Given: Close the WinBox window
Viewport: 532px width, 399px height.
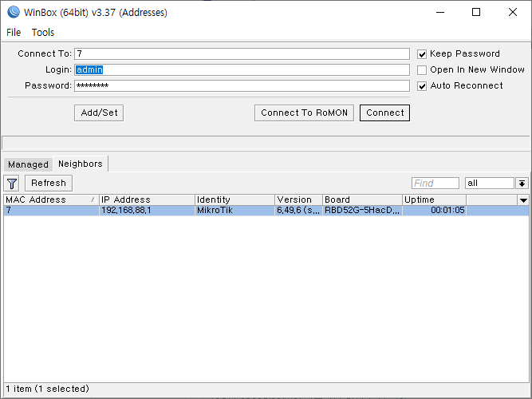Looking at the screenshot, I should coord(513,12).
